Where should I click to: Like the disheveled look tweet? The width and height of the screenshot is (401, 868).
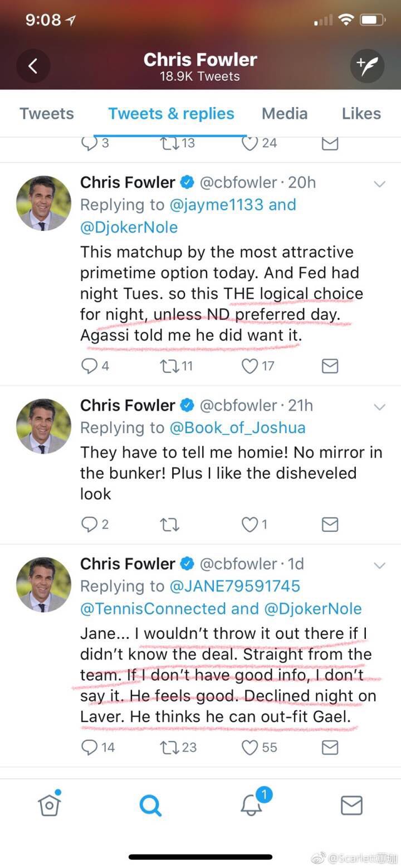click(x=250, y=524)
